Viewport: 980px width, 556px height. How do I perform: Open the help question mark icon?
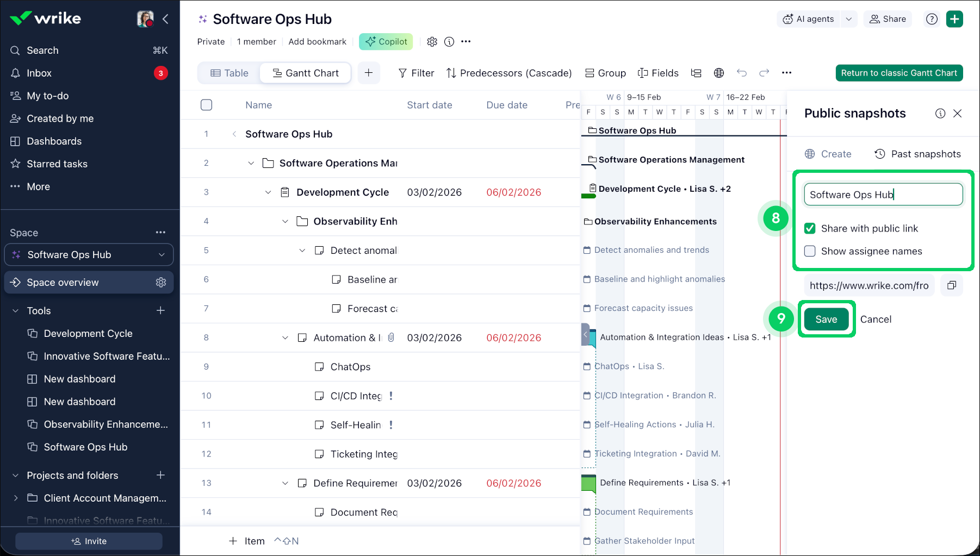pyautogui.click(x=932, y=19)
